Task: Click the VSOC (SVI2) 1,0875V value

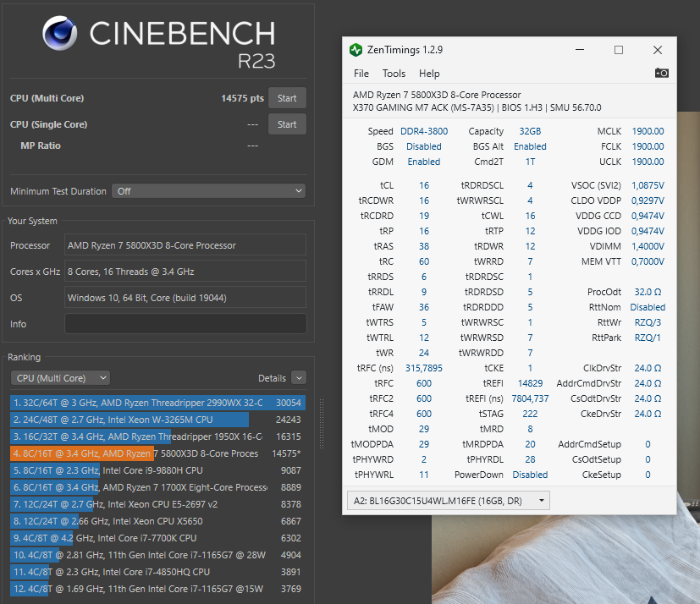Action: point(648,185)
